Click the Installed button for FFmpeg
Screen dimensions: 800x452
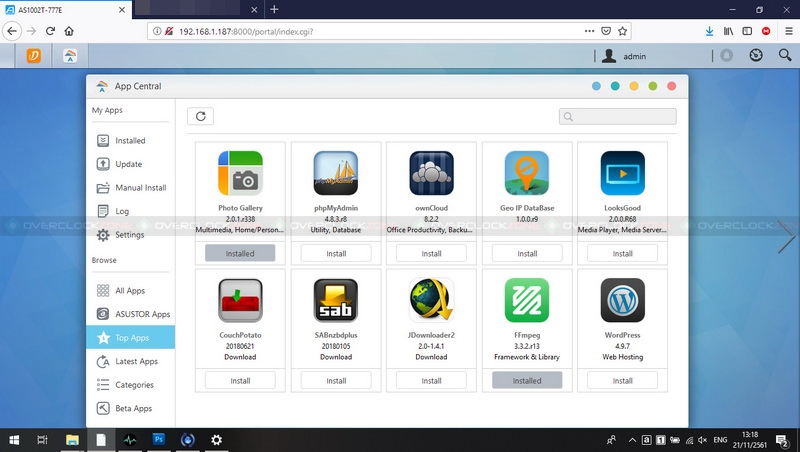[527, 380]
